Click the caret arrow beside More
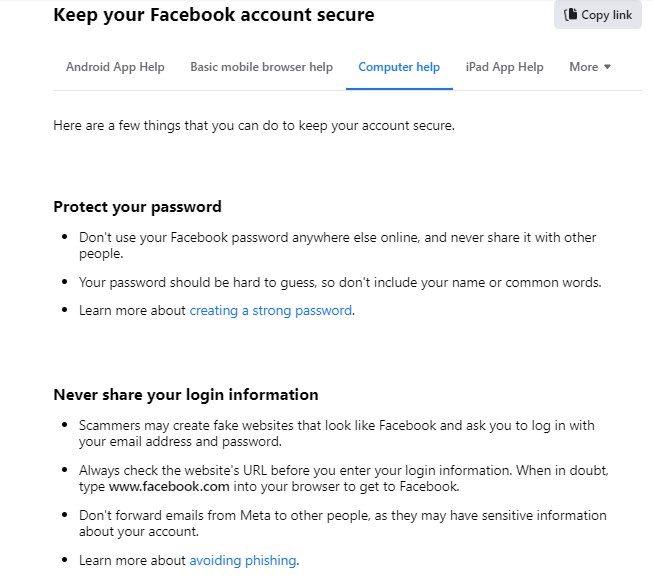The height and width of the screenshot is (583, 653). [x=607, y=67]
